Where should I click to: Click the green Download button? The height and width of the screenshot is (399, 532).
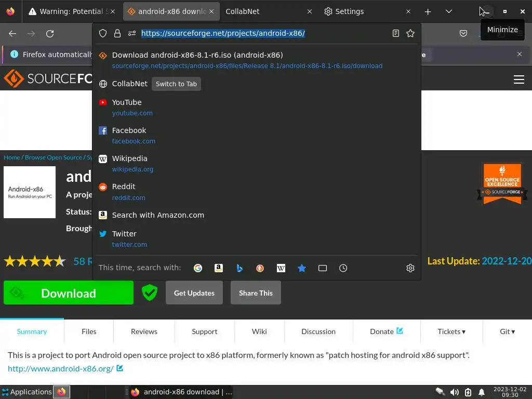pos(69,292)
